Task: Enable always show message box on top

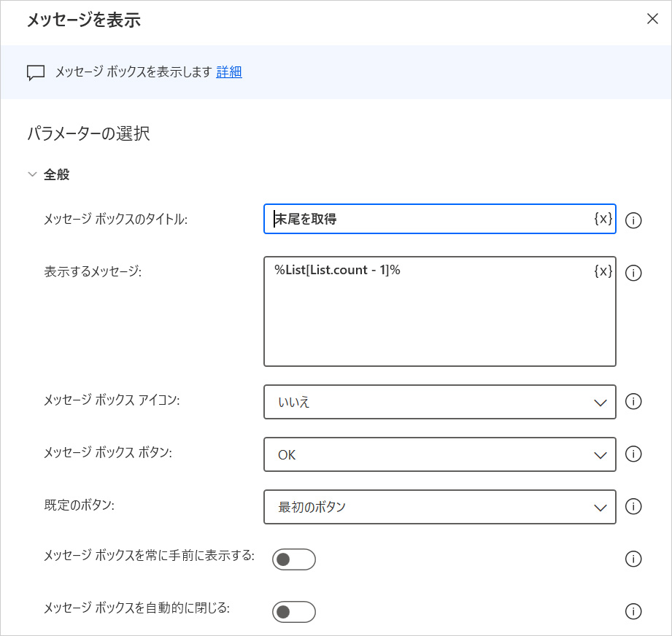Action: [x=293, y=559]
